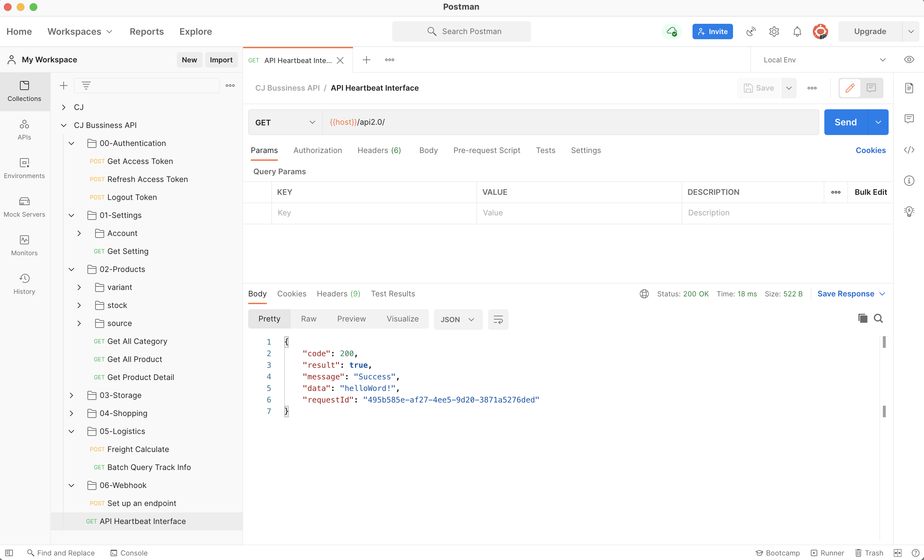Open the comments icon in right sidebar
The image size is (924, 560).
(909, 119)
